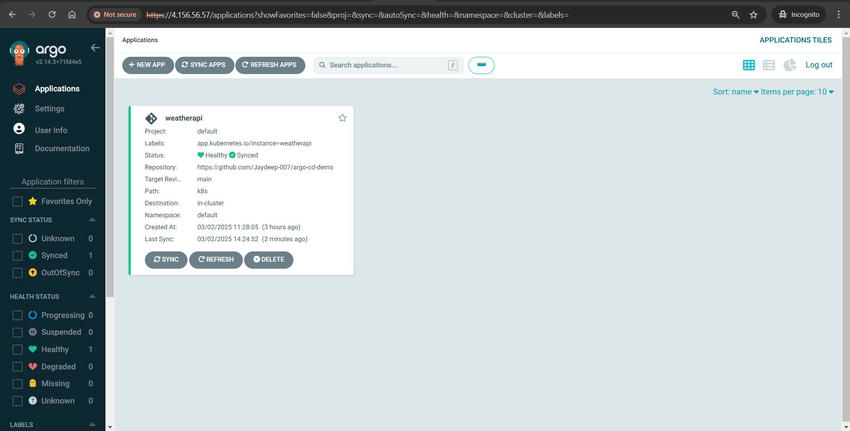The image size is (850, 431).
Task: Click the New App button
Action: [x=147, y=65]
